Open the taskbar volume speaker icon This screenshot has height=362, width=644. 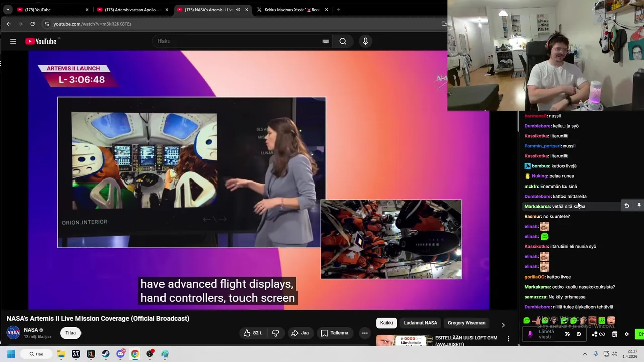[x=614, y=354]
